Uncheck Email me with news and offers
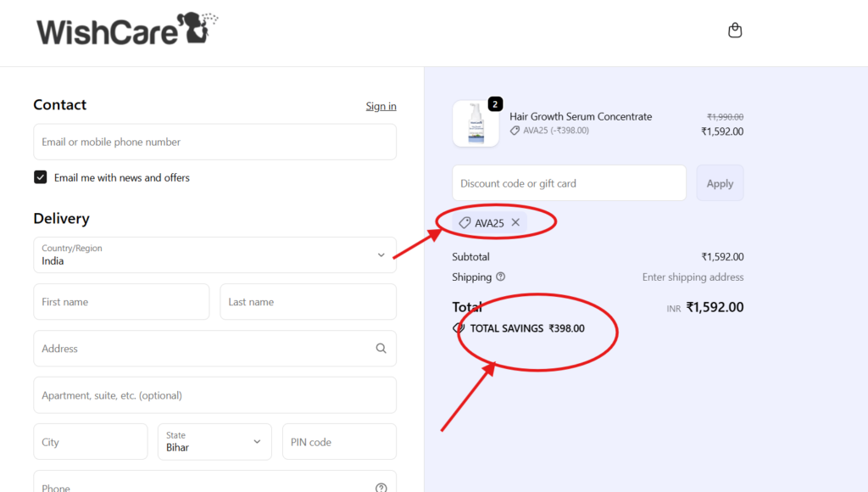Image resolution: width=868 pixels, height=492 pixels. point(41,177)
